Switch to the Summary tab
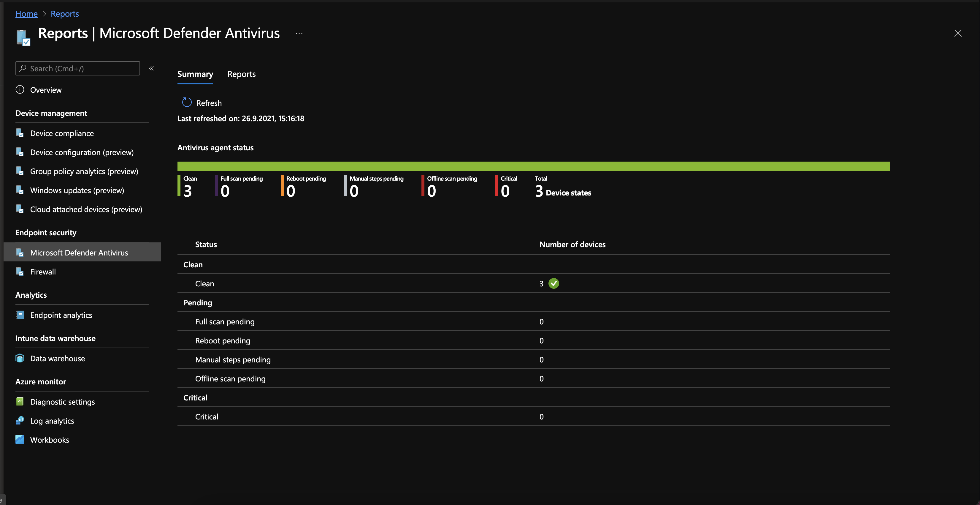980x505 pixels. tap(195, 74)
